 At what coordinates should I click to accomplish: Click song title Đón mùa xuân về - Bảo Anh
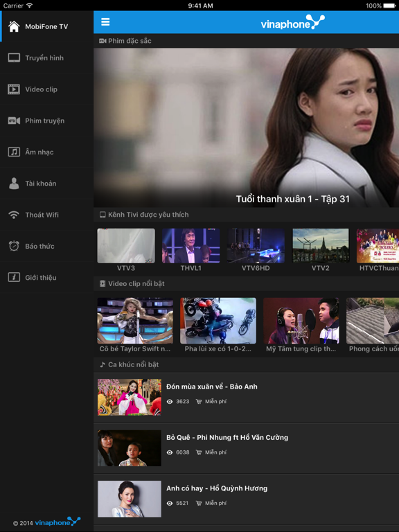212,387
